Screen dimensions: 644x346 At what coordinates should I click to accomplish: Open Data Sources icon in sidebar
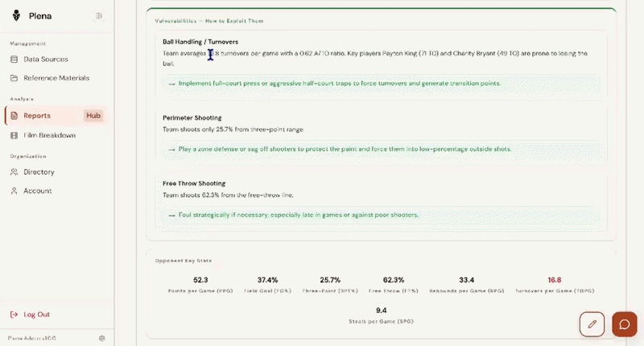click(14, 59)
